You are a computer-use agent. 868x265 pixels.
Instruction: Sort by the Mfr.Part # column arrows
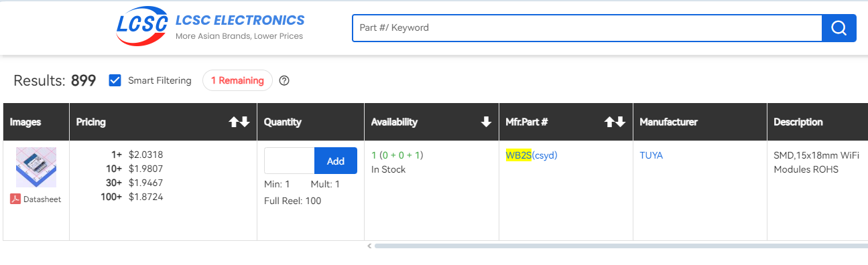click(x=615, y=122)
